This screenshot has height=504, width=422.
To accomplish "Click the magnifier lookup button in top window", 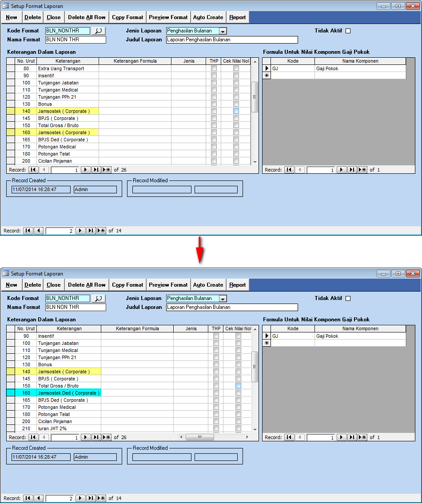I will (98, 31).
